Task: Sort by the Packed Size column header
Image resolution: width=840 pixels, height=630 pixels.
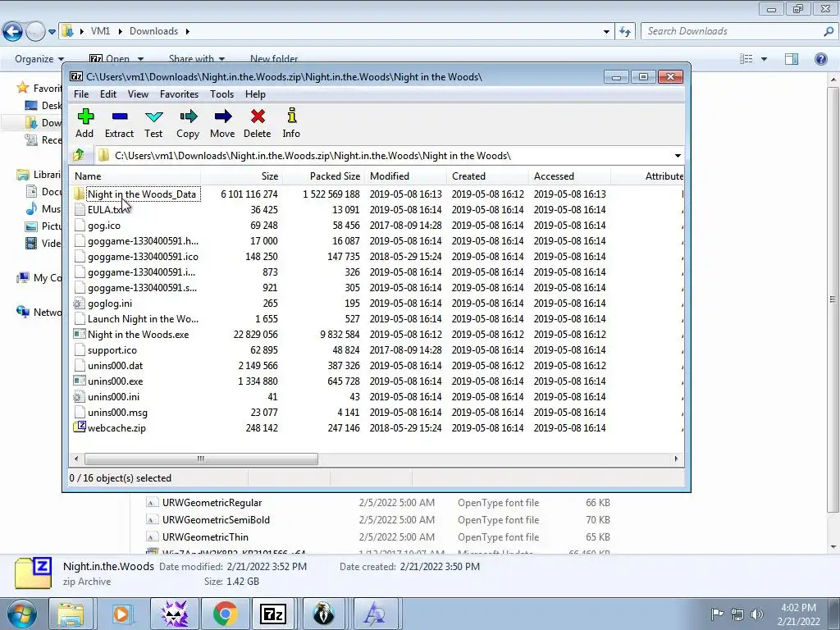Action: (323, 176)
